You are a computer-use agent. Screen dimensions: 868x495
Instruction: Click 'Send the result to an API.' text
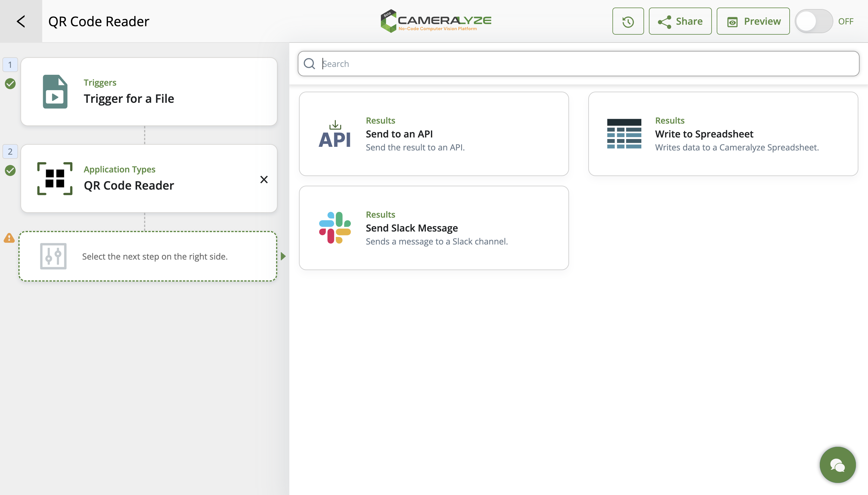click(415, 147)
